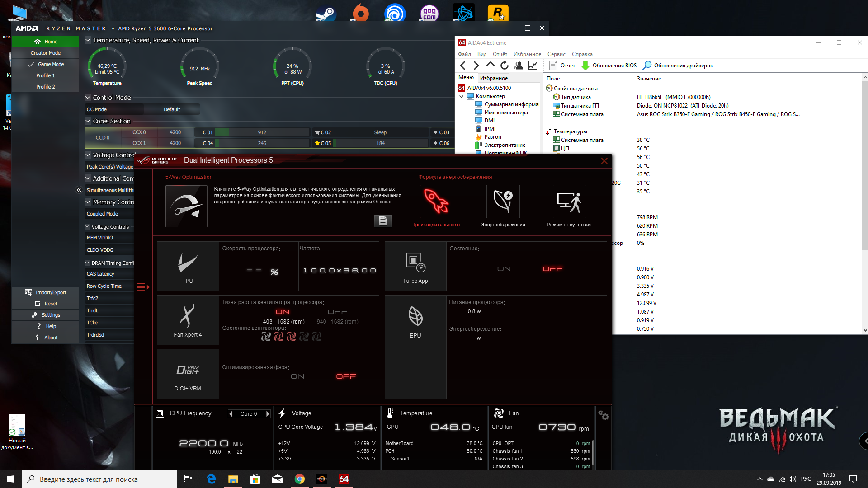Click the 5-Way Optimization gauge icon
The height and width of the screenshot is (488, 868).
(x=186, y=206)
